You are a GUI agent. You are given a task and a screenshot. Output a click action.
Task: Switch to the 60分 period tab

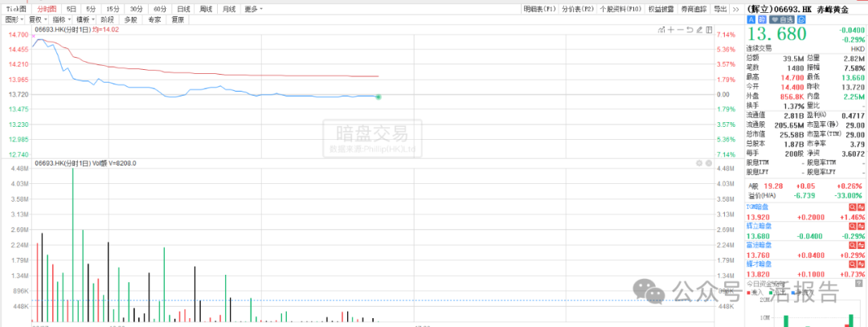(x=160, y=9)
